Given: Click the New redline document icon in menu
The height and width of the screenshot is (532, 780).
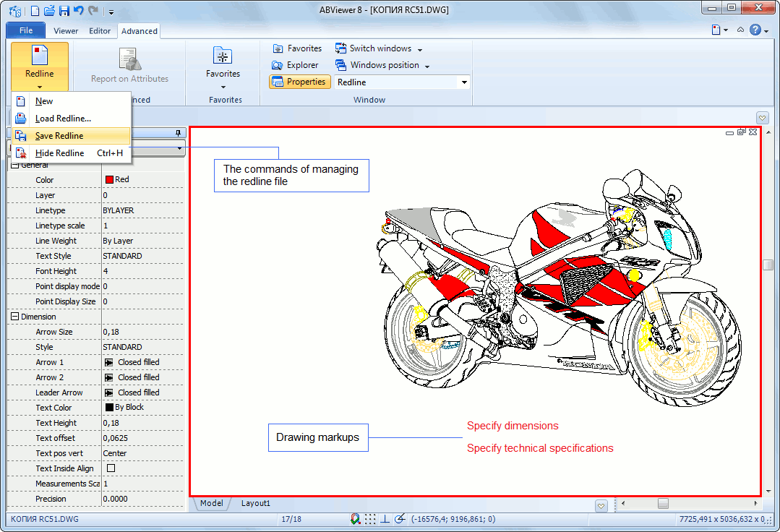Looking at the screenshot, I should point(20,101).
